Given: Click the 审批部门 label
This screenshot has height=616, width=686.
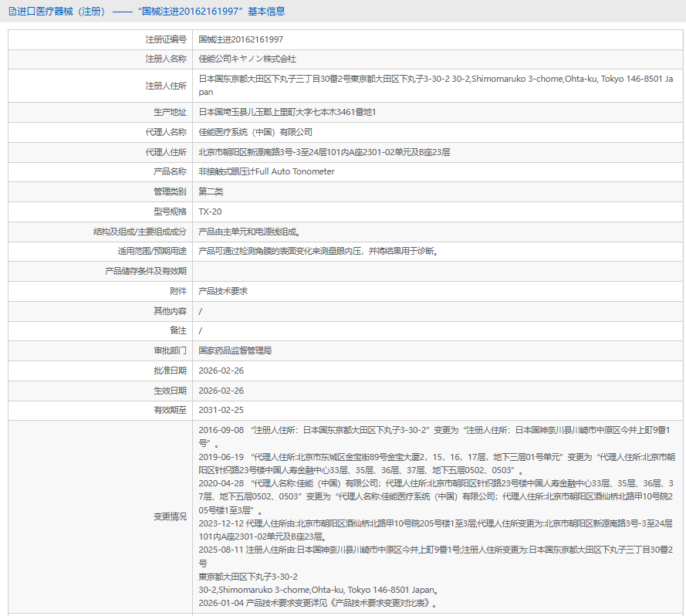Looking at the screenshot, I should [x=170, y=350].
